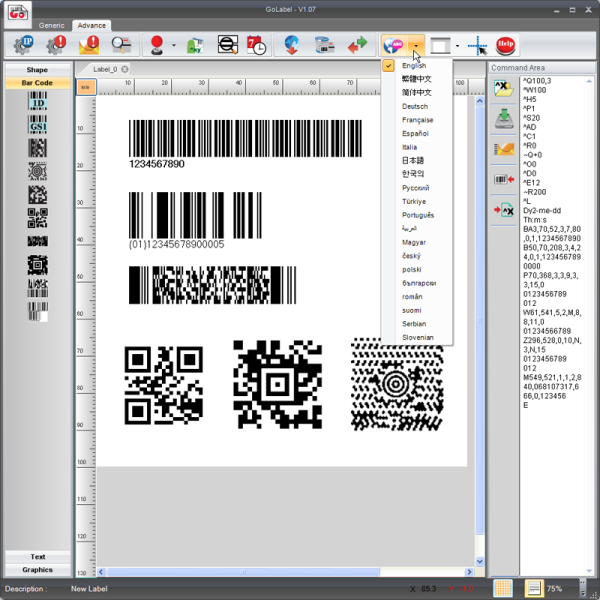This screenshot has height=600, width=600.
Task: Select the GS1 barcode tool
Action: [37, 126]
